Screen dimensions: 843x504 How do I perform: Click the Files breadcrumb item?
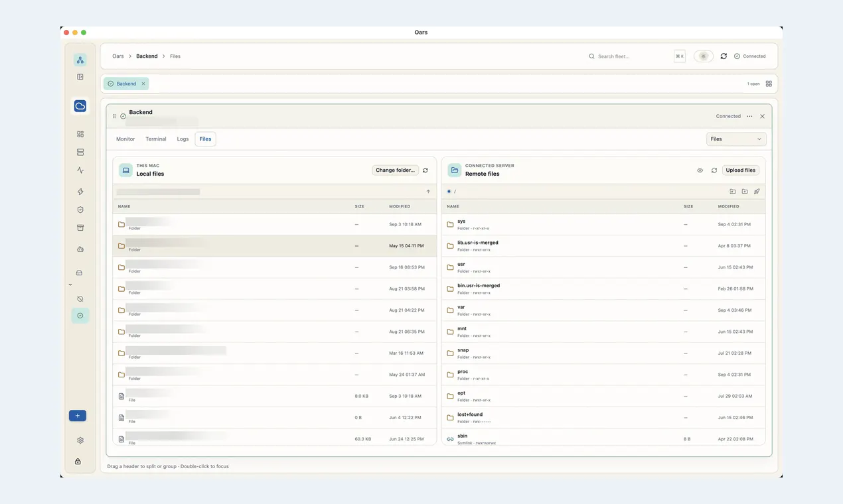(x=175, y=56)
